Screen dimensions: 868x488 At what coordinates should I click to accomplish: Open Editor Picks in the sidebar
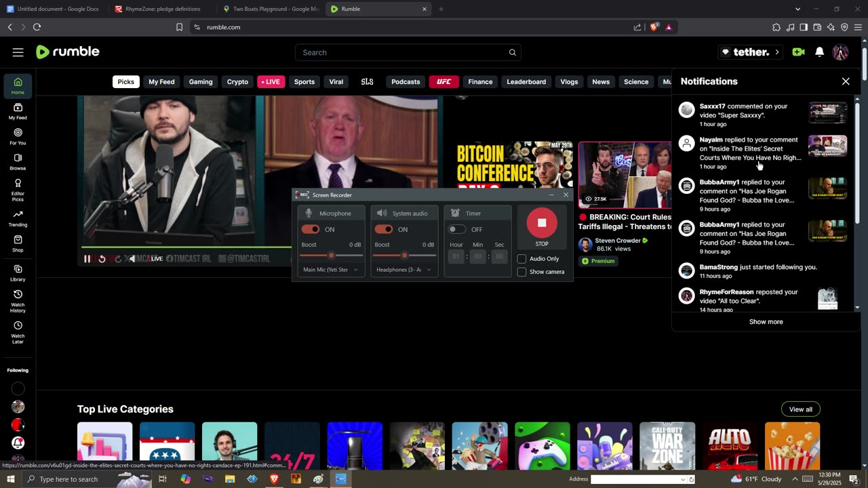(18, 190)
